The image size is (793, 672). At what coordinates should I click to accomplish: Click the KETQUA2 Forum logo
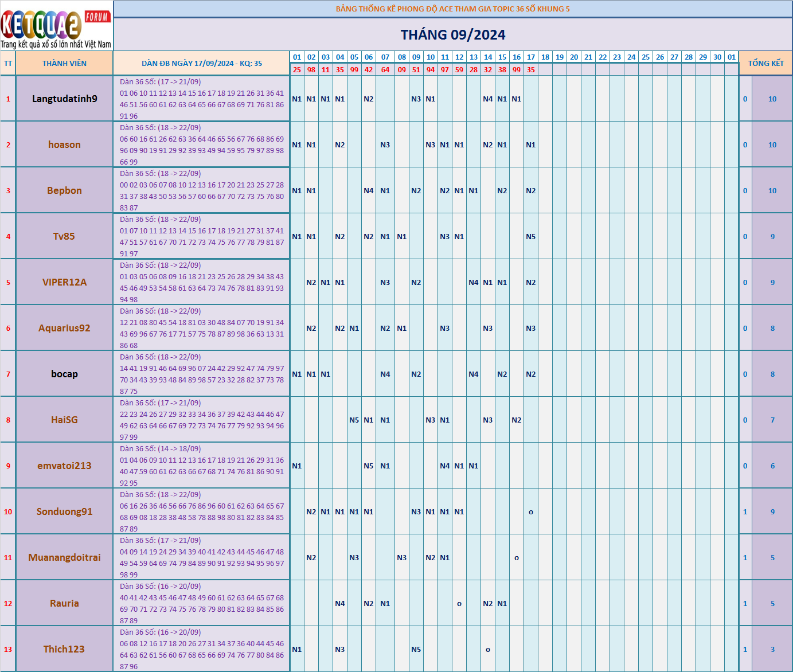56,26
